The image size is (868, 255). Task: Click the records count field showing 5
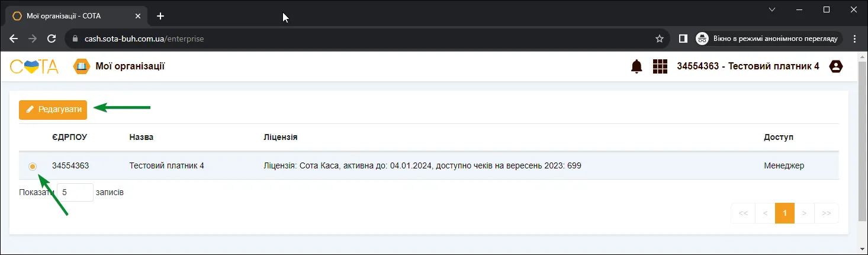click(x=75, y=192)
